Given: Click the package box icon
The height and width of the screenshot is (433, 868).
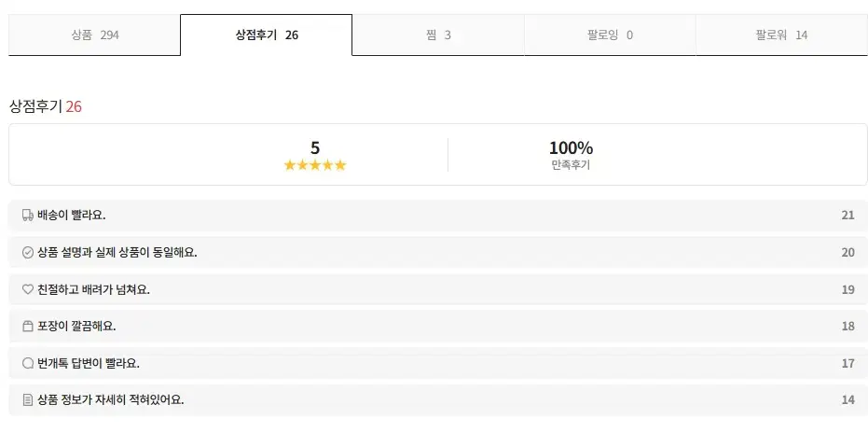Looking at the screenshot, I should (x=27, y=327).
